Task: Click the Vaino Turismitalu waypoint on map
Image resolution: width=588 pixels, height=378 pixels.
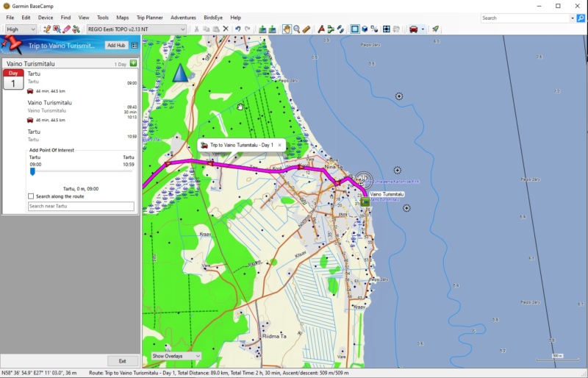Action: (x=365, y=202)
